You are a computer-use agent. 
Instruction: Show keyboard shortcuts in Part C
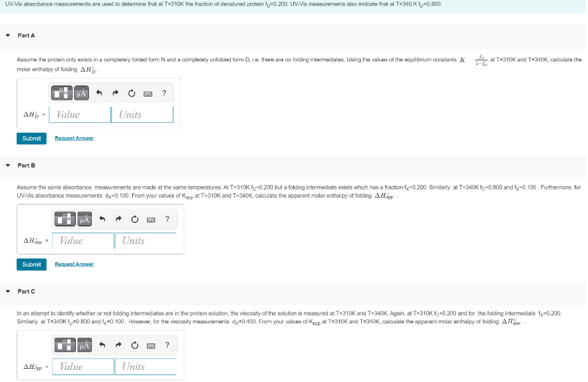point(151,346)
